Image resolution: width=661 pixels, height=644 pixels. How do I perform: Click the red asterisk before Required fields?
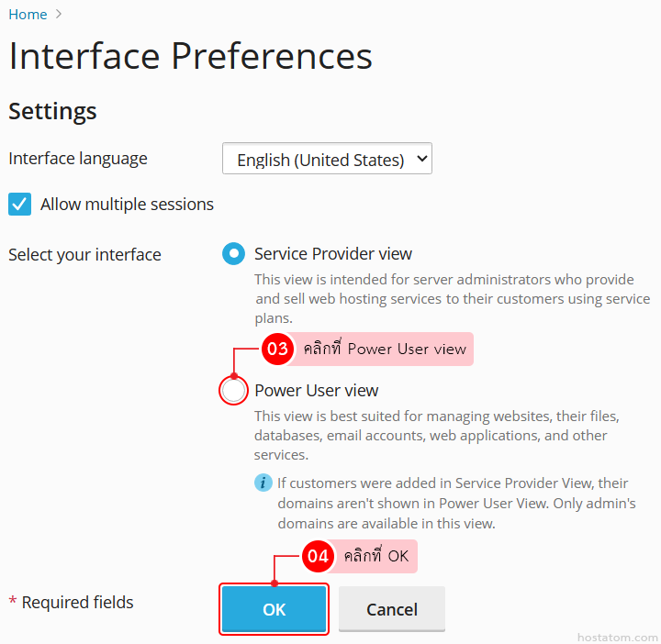[13, 602]
